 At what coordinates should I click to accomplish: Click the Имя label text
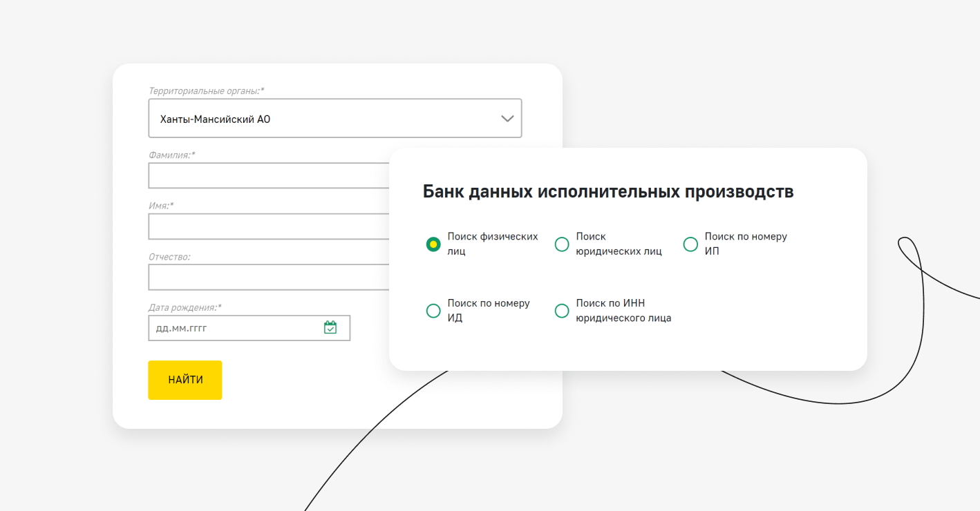[x=161, y=206]
